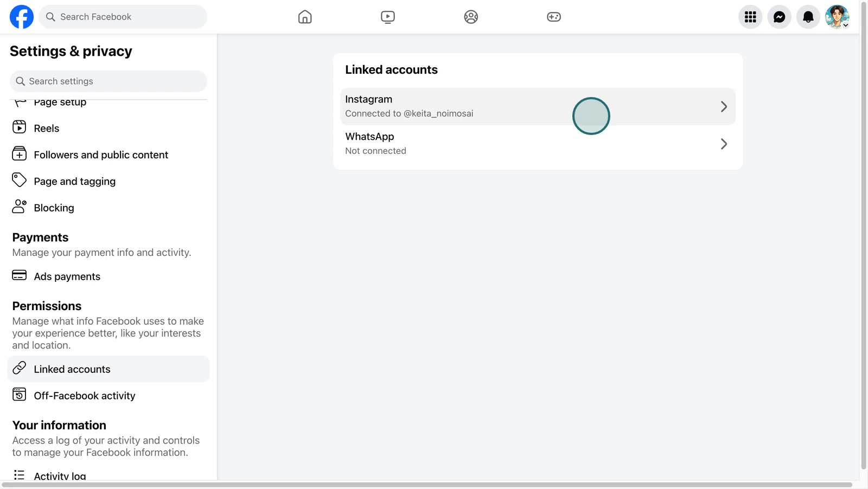Click the 'Not connected' status text
This screenshot has height=489, width=868.
point(375,151)
